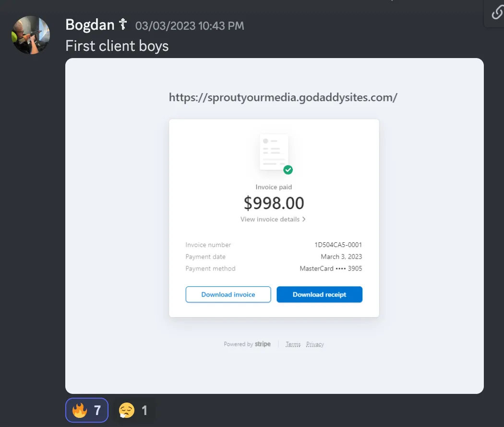The width and height of the screenshot is (504, 427).
Task: Open the Privacy link
Action: [x=315, y=344]
